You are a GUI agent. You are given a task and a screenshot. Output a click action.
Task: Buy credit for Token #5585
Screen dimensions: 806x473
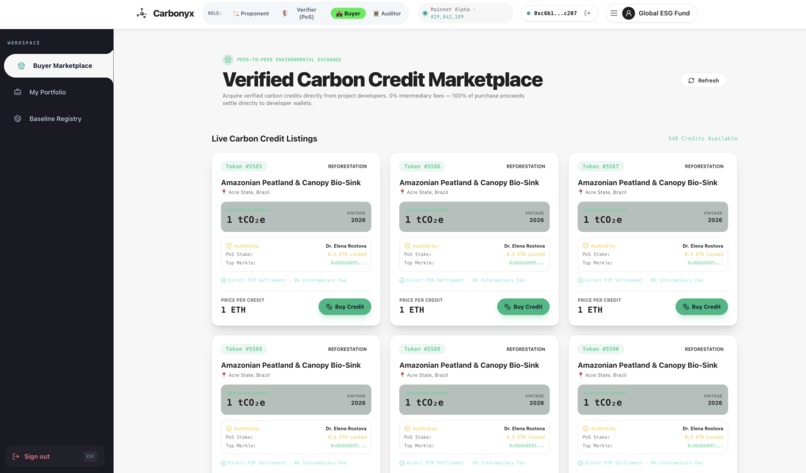[x=344, y=307]
